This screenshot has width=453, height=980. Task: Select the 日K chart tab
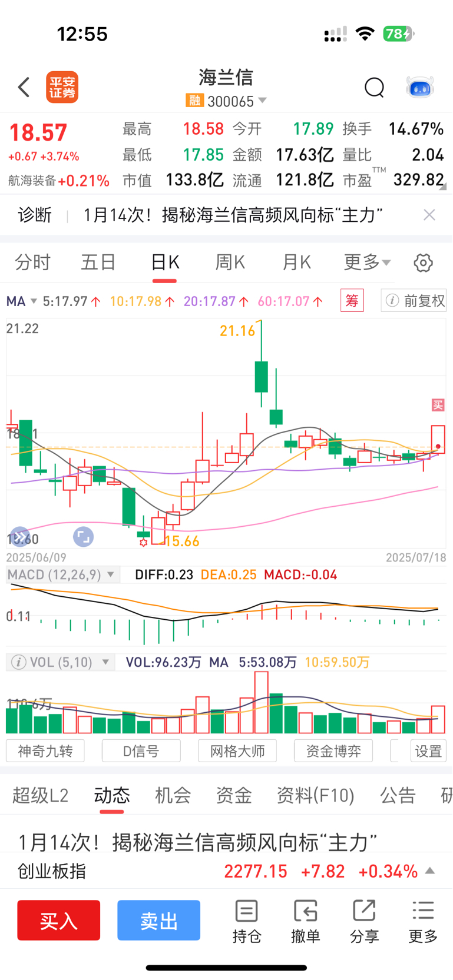[165, 263]
